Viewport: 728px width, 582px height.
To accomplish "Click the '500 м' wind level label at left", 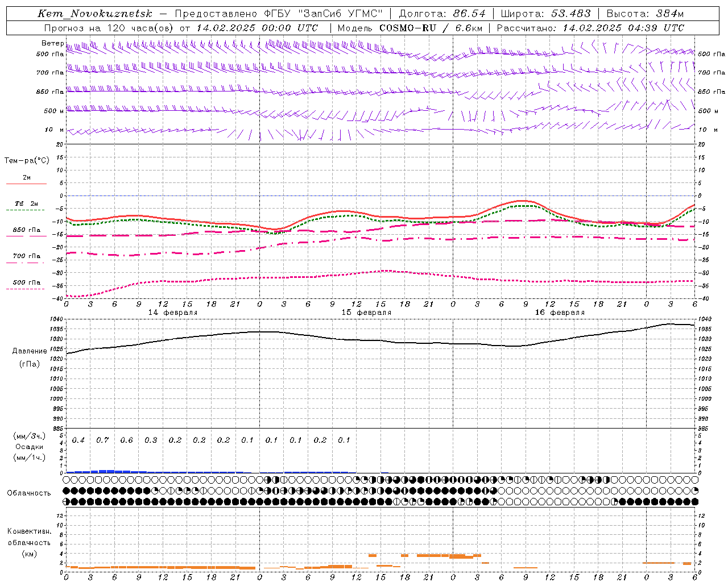I will point(54,111).
